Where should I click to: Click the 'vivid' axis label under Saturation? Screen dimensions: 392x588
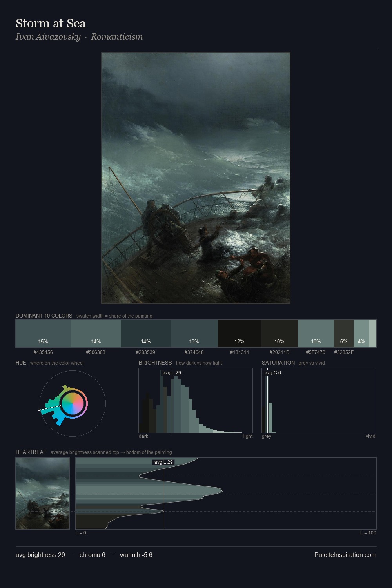[x=370, y=436]
